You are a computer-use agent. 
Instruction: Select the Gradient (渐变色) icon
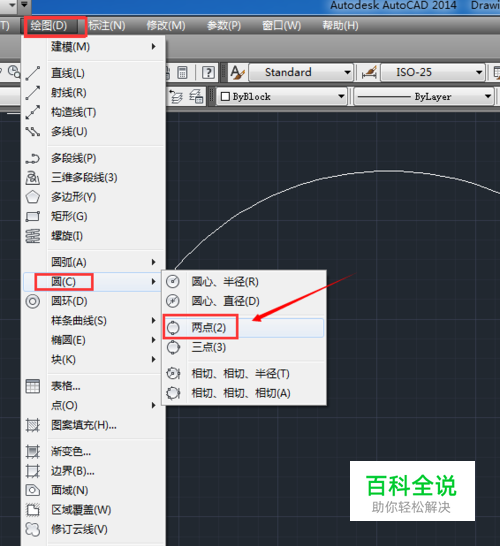click(33, 452)
